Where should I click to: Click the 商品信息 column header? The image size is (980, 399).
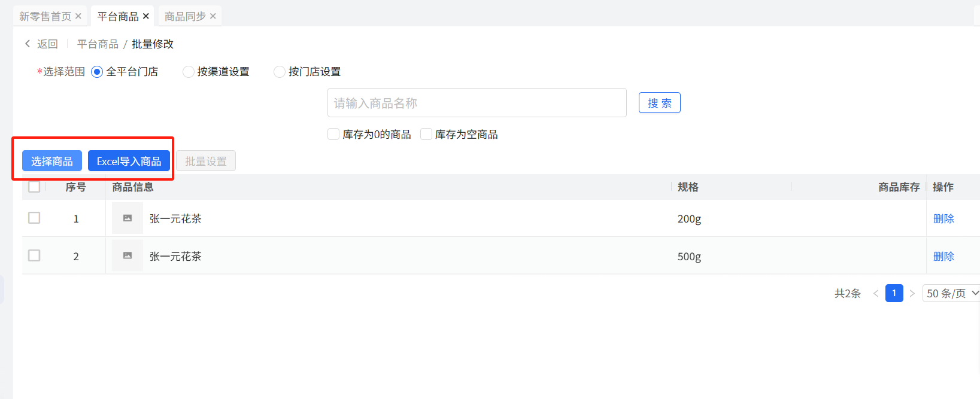point(133,187)
